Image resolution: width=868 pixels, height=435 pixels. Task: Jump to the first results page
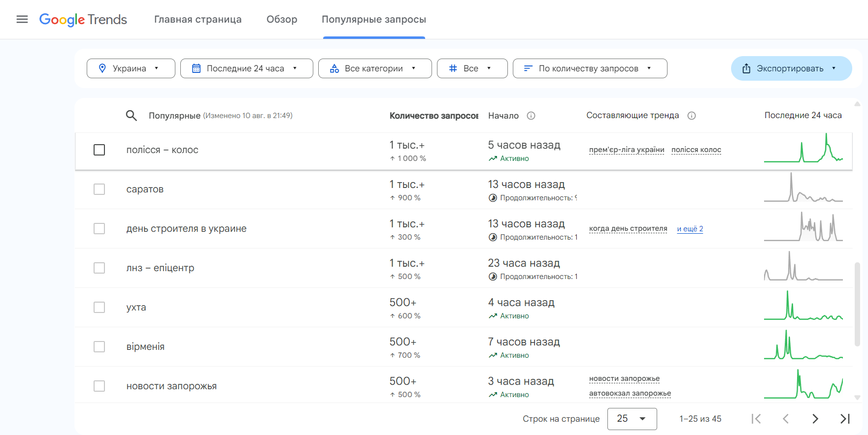coord(756,419)
